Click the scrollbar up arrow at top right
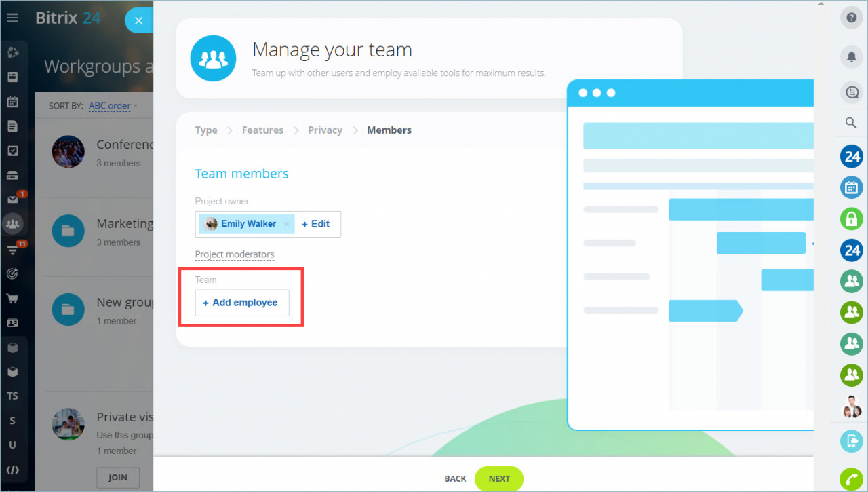868x492 pixels. (821, 4)
